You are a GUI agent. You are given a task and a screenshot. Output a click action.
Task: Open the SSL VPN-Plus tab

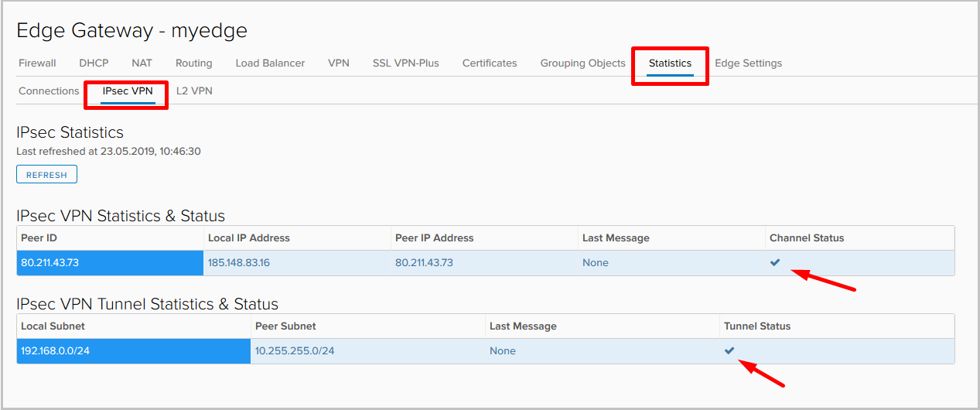point(405,63)
